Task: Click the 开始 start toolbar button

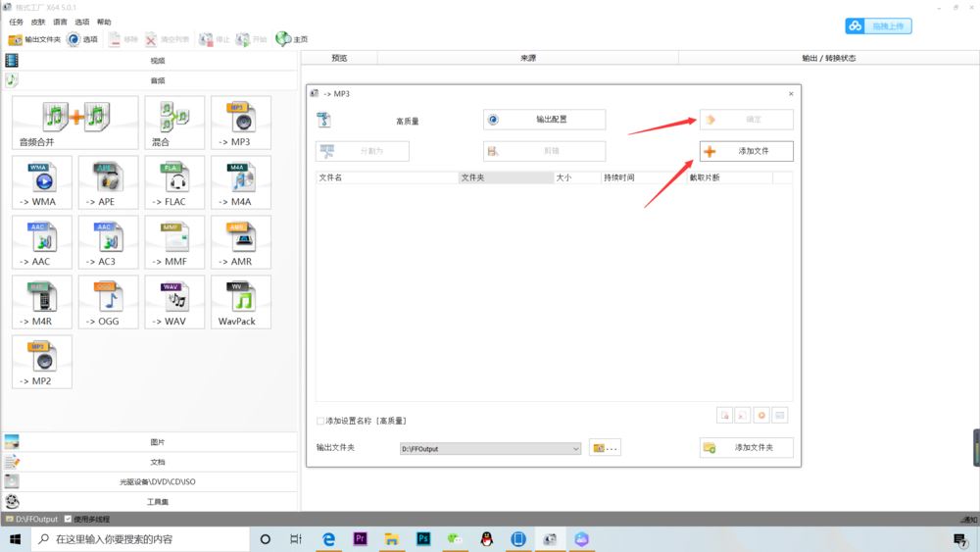Action: tap(251, 39)
